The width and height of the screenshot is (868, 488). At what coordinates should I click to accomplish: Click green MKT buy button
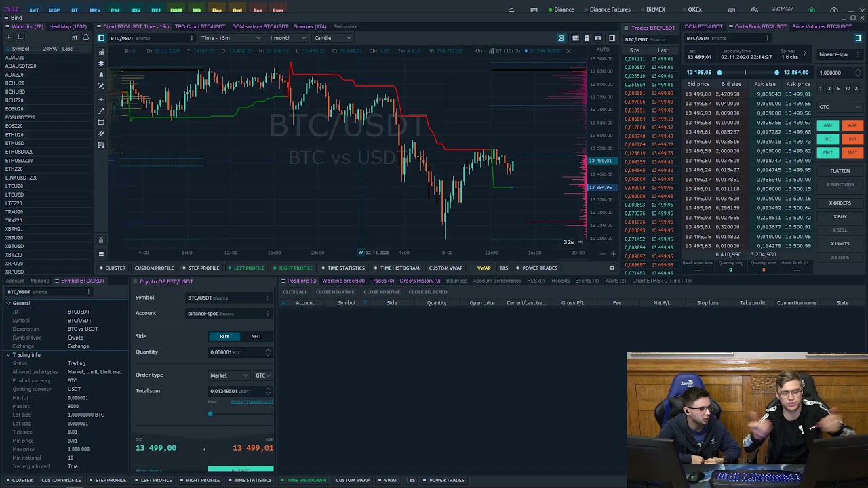pos(828,152)
